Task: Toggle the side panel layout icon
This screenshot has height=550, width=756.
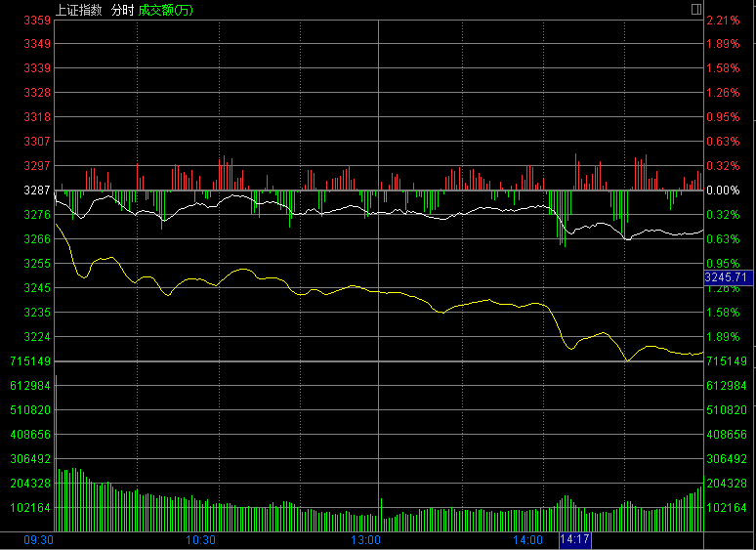Action: pyautogui.click(x=695, y=9)
